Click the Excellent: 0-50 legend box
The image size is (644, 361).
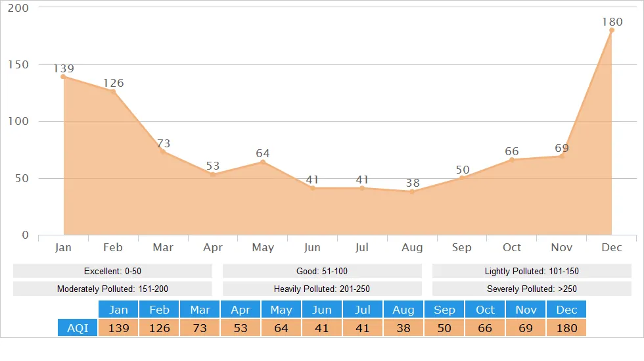click(112, 271)
